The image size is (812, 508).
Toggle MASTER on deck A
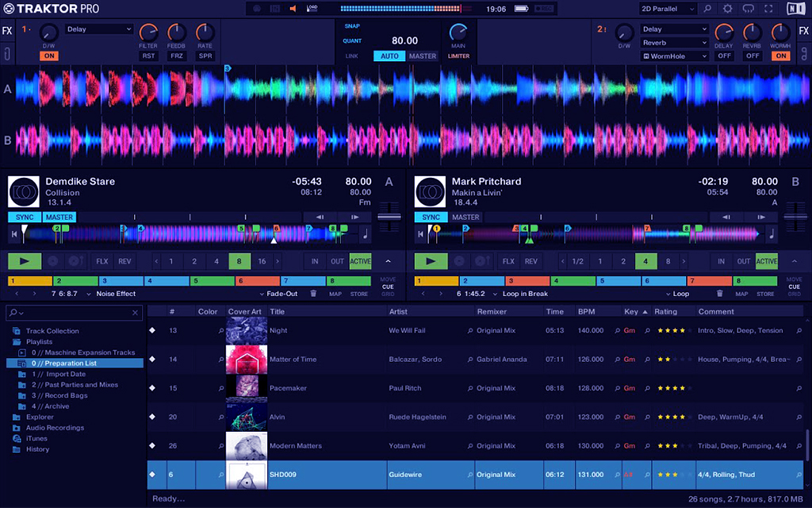tap(59, 217)
